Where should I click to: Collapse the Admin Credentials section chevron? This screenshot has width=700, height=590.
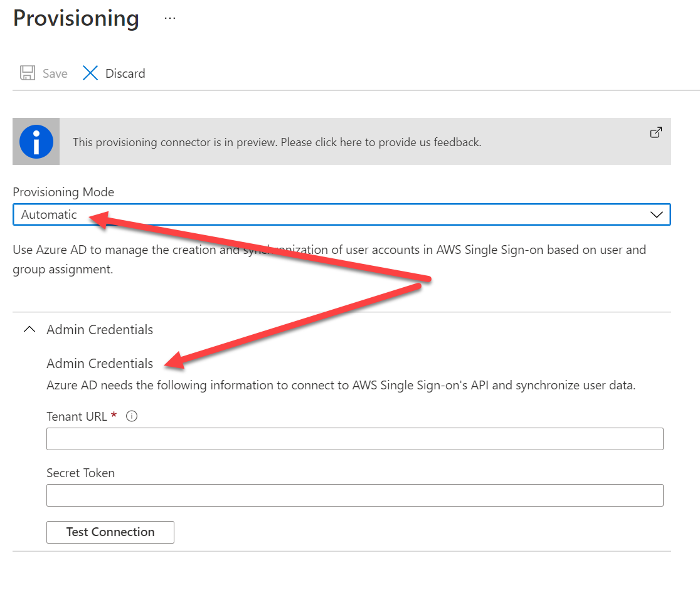(29, 330)
